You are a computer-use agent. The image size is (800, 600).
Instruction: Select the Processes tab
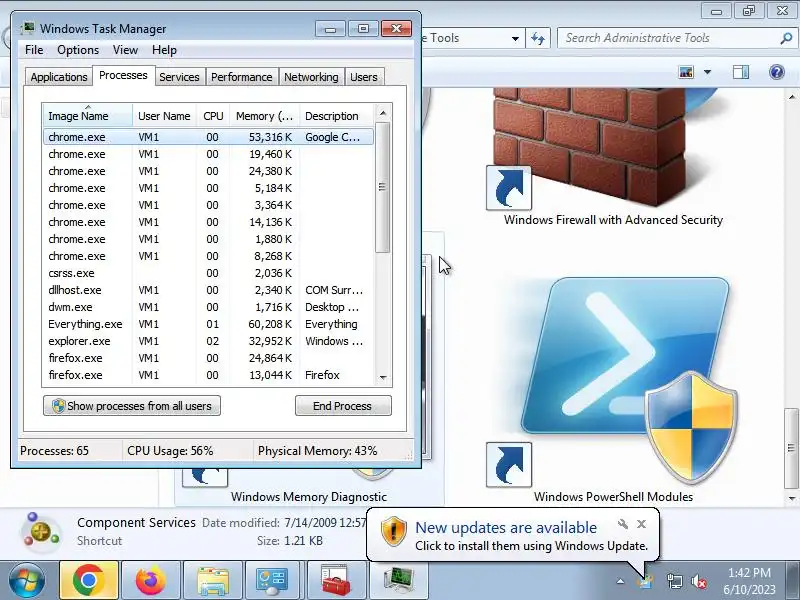[123, 76]
